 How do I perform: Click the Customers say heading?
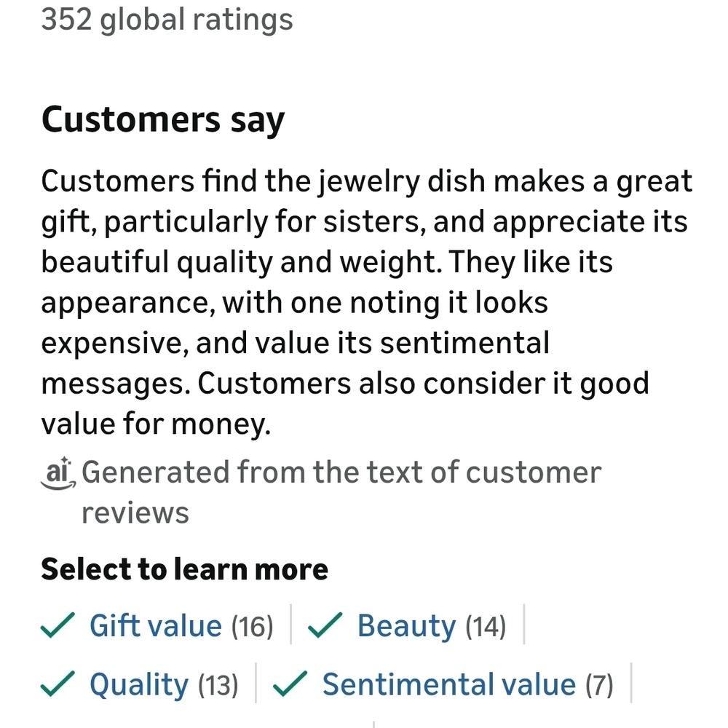(x=163, y=120)
